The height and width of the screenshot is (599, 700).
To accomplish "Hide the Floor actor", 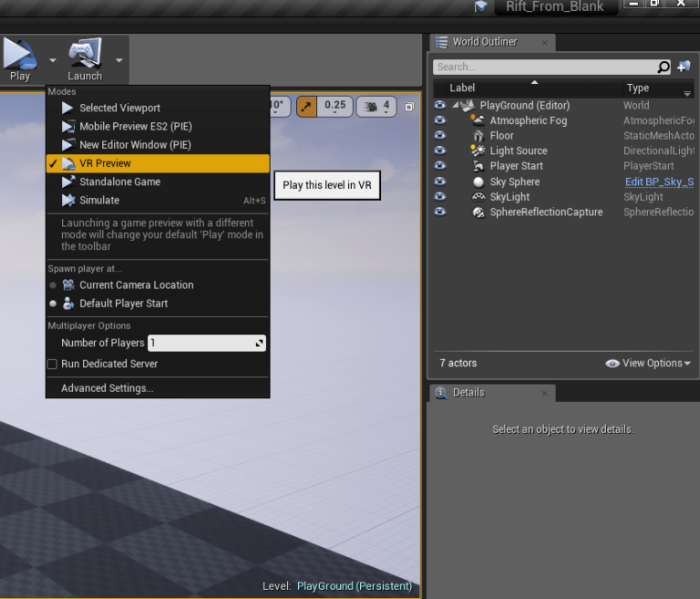I will tap(439, 135).
